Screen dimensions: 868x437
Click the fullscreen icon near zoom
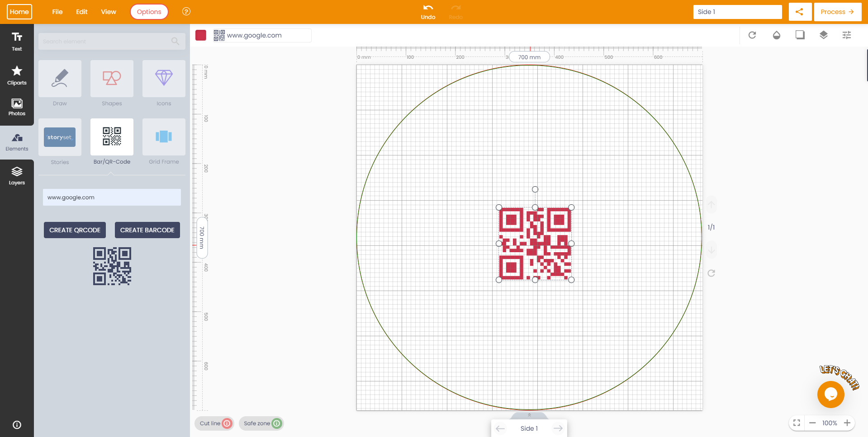797,423
